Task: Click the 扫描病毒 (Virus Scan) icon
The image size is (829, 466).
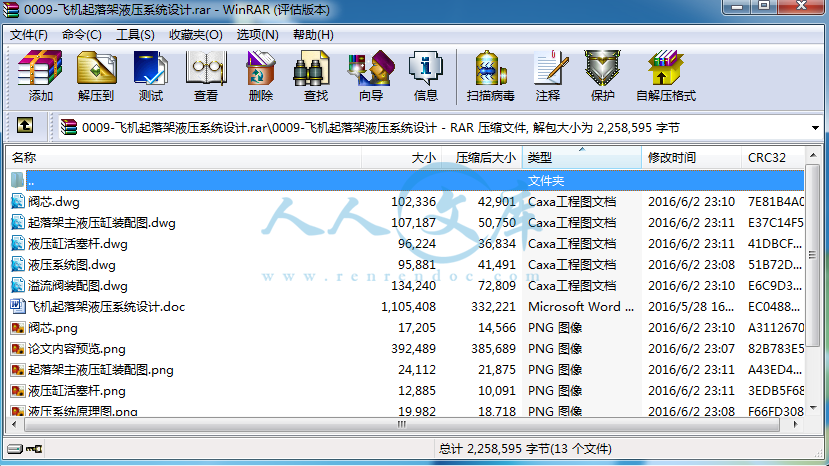Action: (x=491, y=68)
